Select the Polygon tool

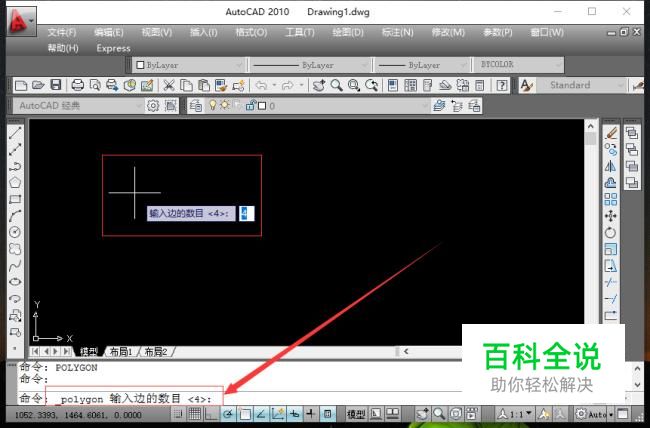coord(15,182)
